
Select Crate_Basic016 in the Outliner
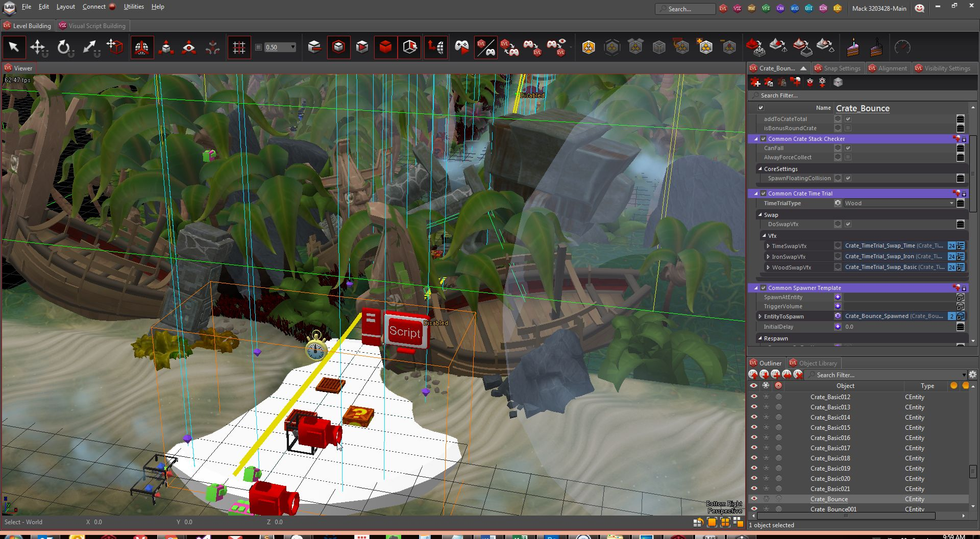pos(830,438)
